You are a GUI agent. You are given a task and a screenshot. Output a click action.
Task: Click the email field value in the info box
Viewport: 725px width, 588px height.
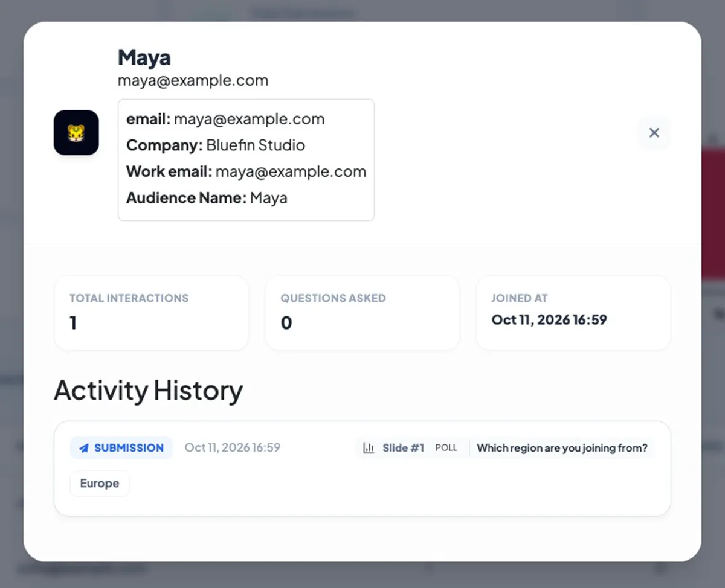(250, 120)
